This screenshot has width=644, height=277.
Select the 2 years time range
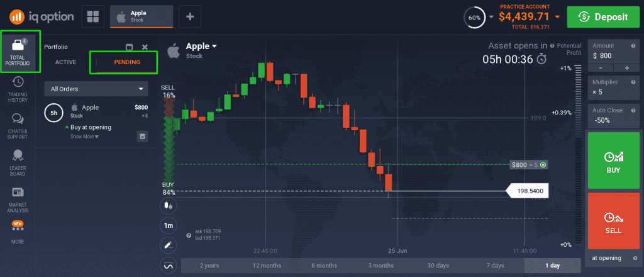(209, 266)
